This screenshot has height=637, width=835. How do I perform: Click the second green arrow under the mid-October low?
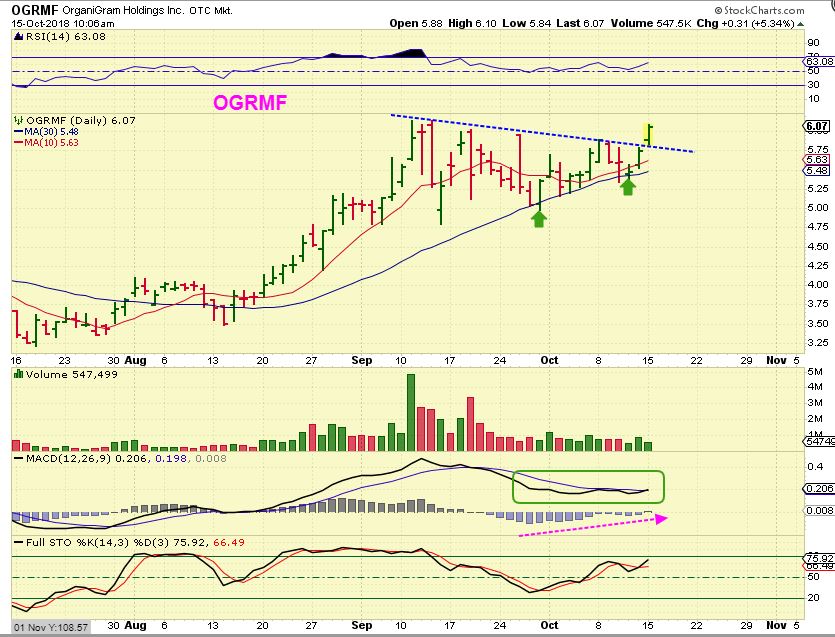tap(628, 186)
